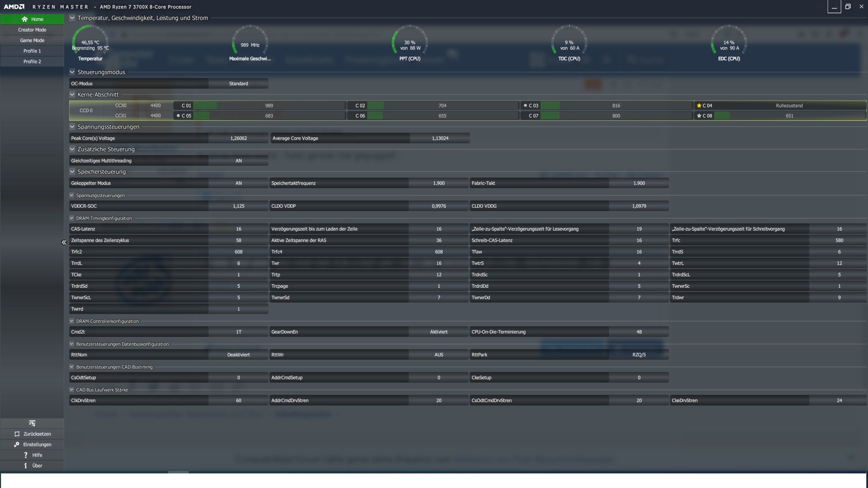Click the Hilfe question mark icon
This screenshot has width=868, height=488.
[x=25, y=455]
